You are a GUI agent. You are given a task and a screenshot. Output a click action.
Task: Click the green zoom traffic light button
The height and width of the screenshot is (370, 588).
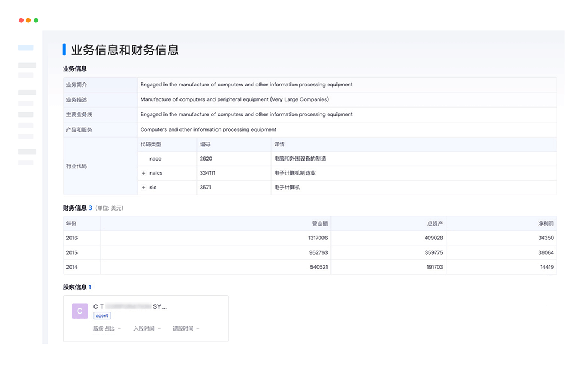click(x=36, y=19)
